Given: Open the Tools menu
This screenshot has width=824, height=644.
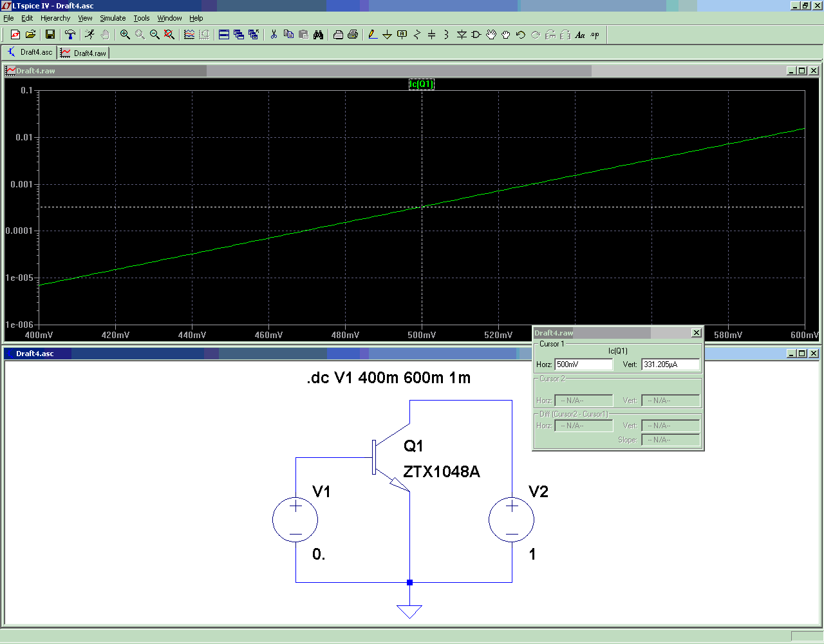Looking at the screenshot, I should (142, 18).
